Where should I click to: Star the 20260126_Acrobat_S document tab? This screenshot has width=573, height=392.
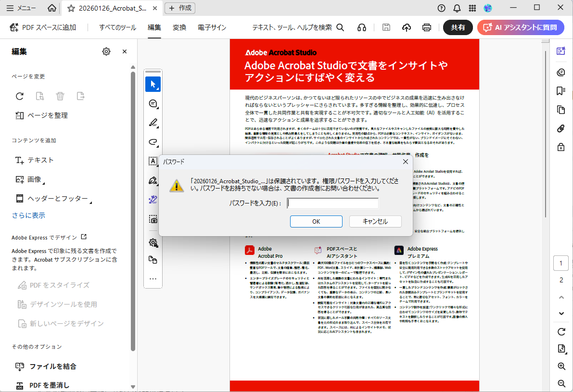71,8
